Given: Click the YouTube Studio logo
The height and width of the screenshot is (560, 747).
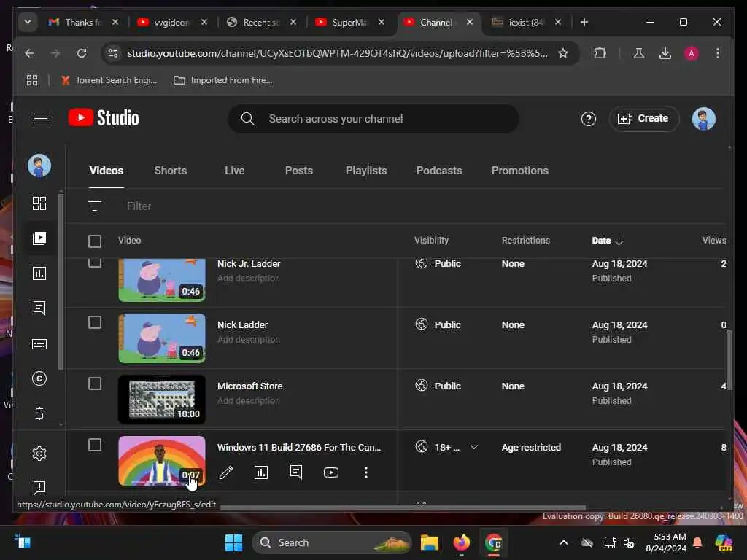Looking at the screenshot, I should tap(104, 118).
